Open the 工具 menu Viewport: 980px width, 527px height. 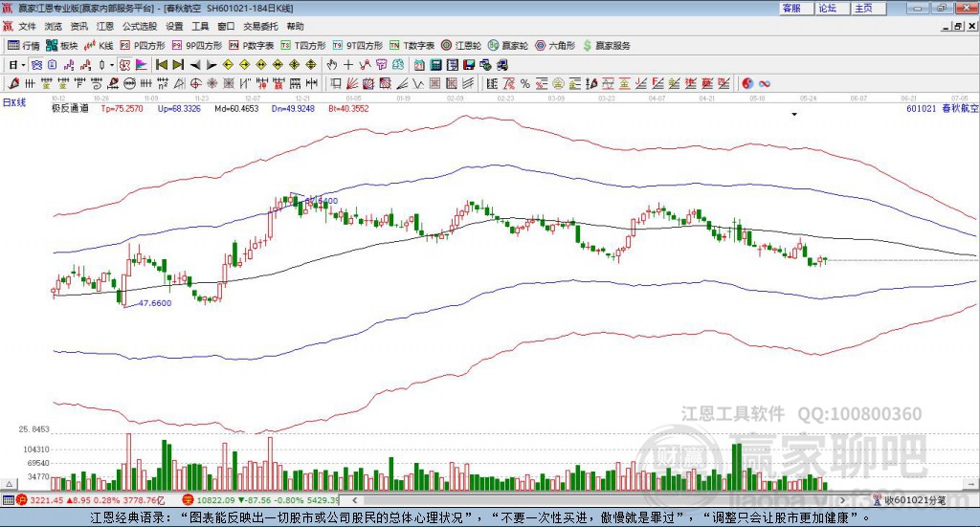pos(200,26)
